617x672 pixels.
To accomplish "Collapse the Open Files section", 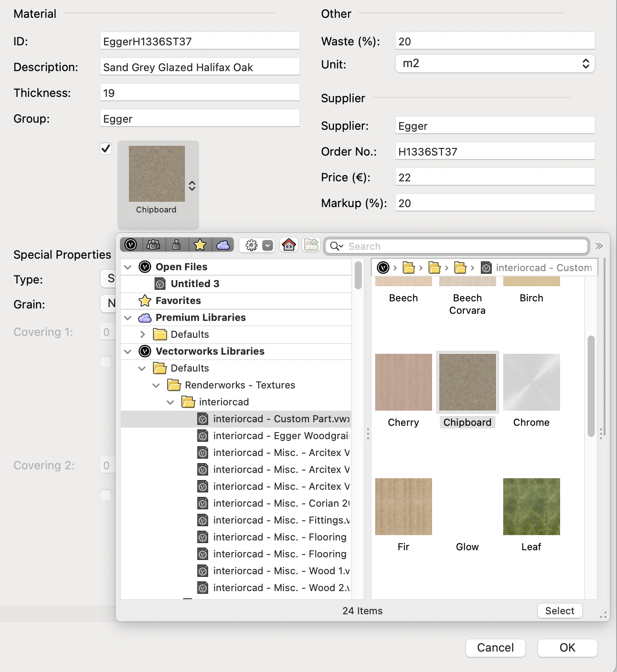I will point(128,267).
